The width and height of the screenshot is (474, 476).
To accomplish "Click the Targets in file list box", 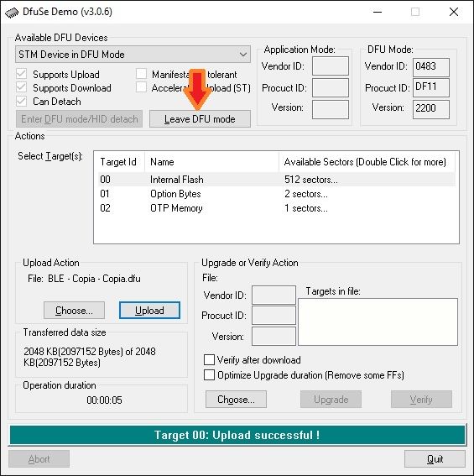I will click(378, 322).
